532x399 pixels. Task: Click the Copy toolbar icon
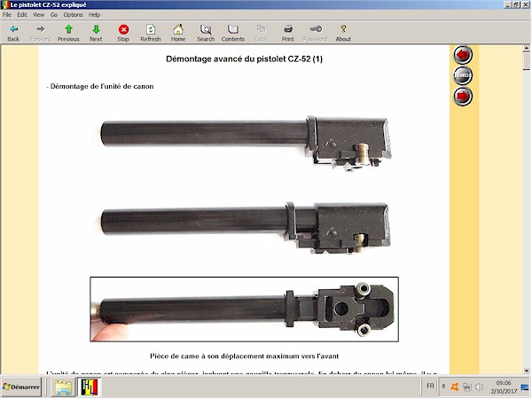tap(261, 29)
